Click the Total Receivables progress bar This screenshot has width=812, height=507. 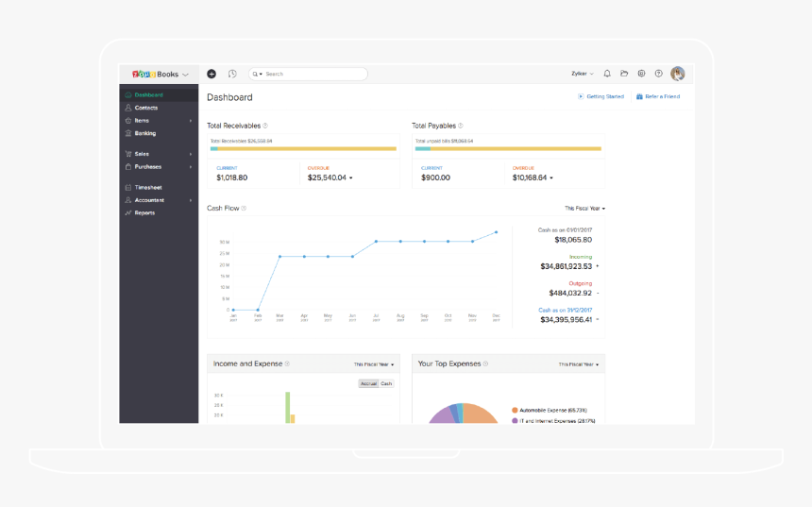[x=303, y=148]
